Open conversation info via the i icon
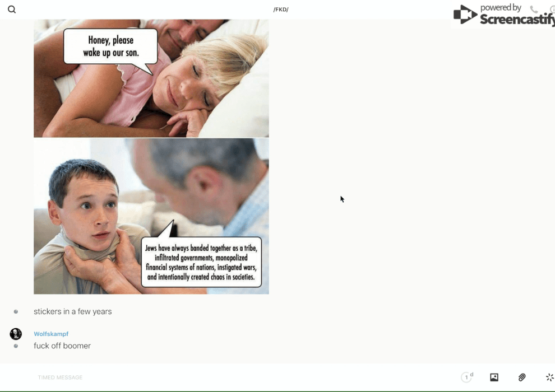The image size is (555, 392). (552, 10)
